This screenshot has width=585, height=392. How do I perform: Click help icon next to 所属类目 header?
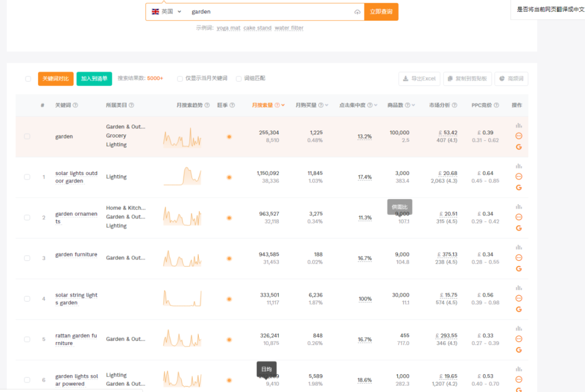pos(131,105)
